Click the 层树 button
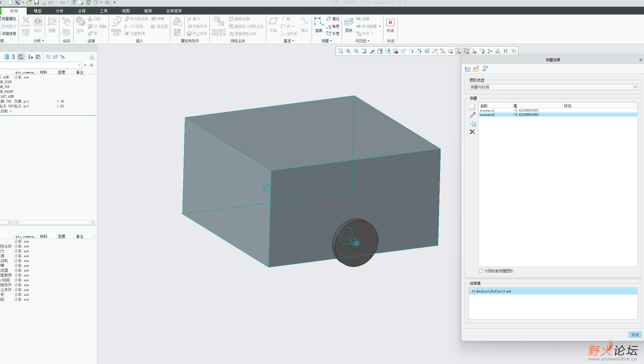Viewport: 644px width, 364px height. (x=349, y=25)
